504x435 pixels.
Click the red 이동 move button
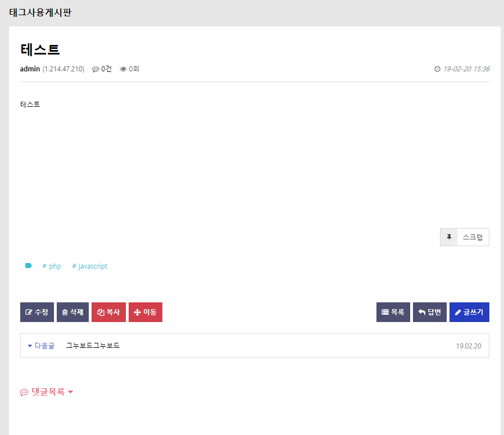tap(145, 312)
